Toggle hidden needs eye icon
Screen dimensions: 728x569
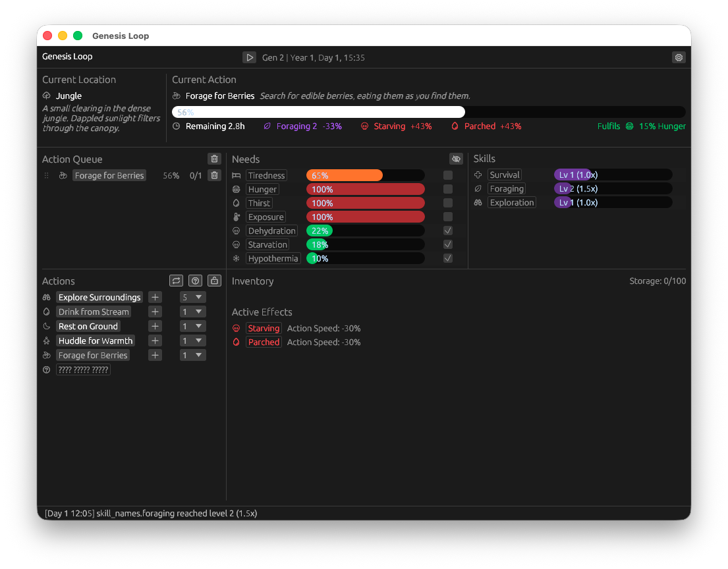pos(456,159)
